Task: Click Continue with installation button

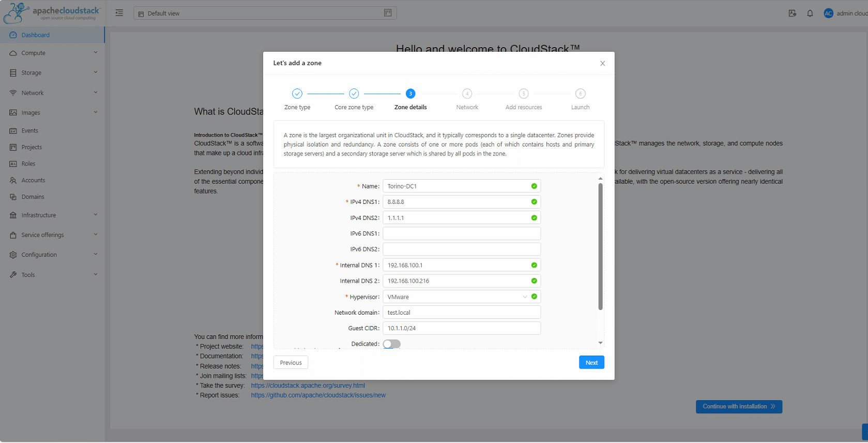Action: [739, 407]
